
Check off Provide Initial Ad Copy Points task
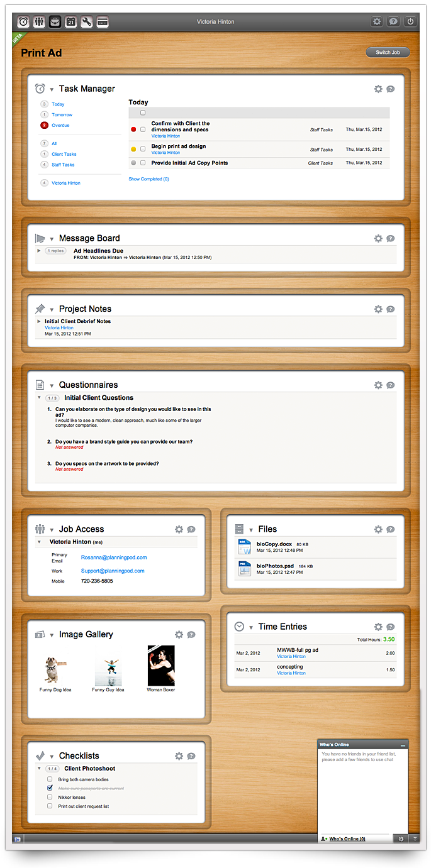[143, 163]
